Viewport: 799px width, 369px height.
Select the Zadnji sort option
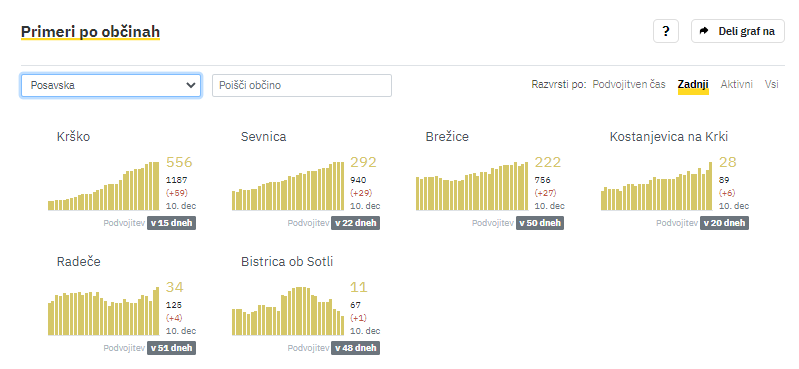[x=693, y=85]
